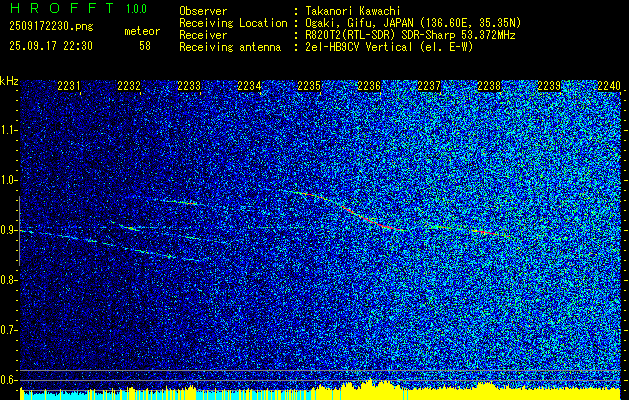Screen dimensions: 629x400
Task: Select observer name Takanori Kawachi
Action: [352, 11]
